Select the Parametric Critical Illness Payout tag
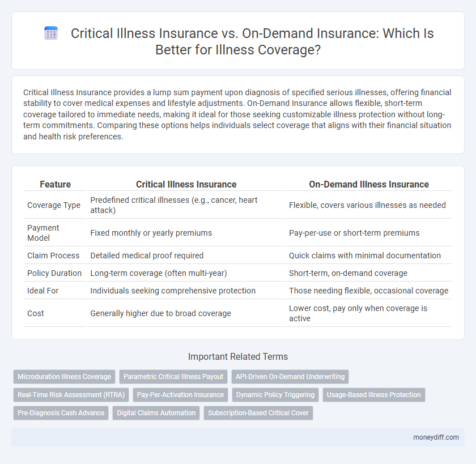Image resolution: width=476 pixels, height=464 pixels. 173,377
